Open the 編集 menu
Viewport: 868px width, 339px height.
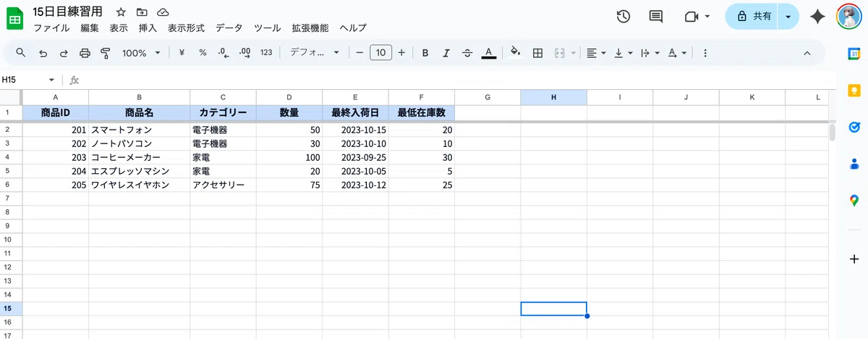coord(90,28)
